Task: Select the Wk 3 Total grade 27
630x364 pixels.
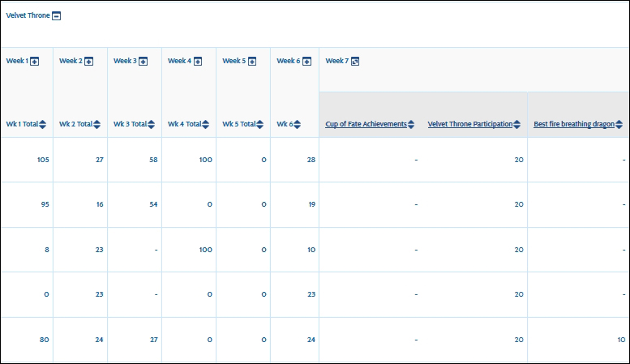Action: coord(154,340)
